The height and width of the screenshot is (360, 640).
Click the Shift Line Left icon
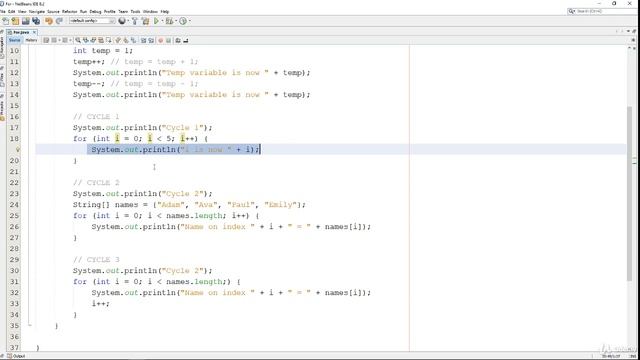[x=143, y=40]
